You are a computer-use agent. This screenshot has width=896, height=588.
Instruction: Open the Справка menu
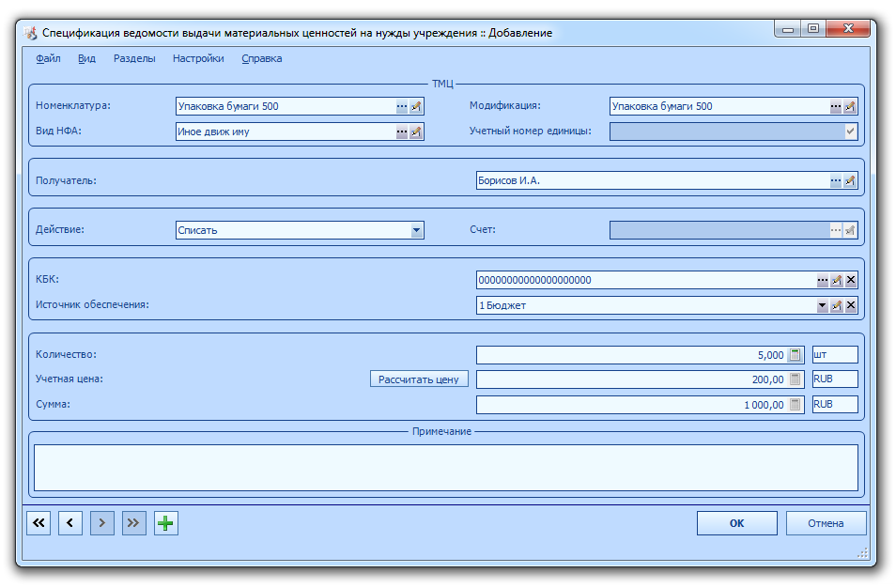pos(262,58)
